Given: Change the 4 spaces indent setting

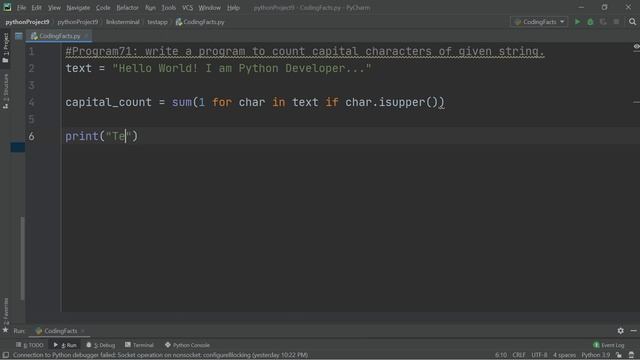Looking at the screenshot, I should (x=564, y=355).
